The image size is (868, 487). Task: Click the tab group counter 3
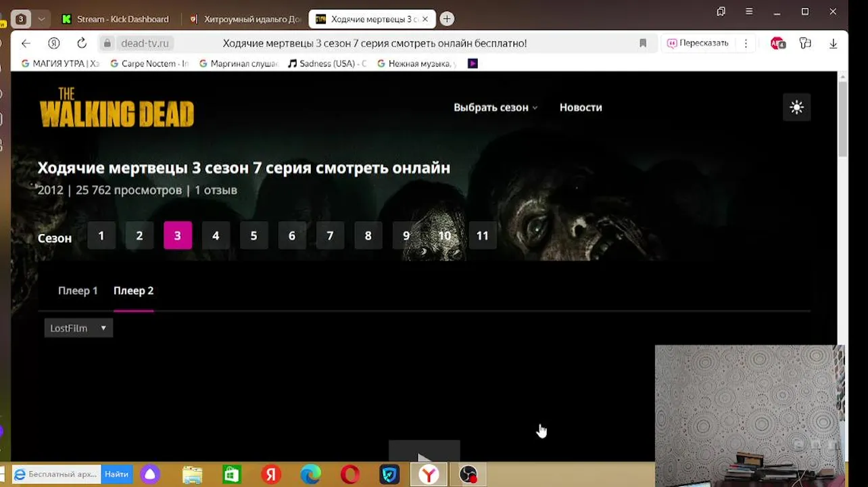(21, 19)
